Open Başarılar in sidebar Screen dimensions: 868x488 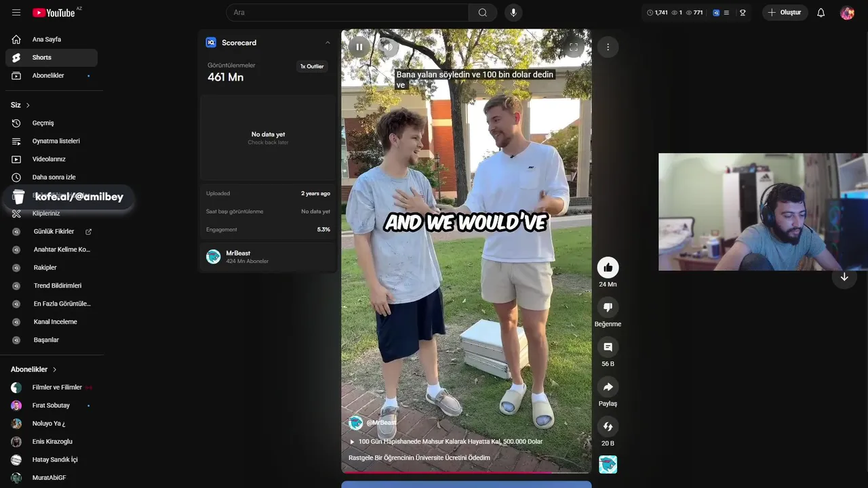(52, 340)
